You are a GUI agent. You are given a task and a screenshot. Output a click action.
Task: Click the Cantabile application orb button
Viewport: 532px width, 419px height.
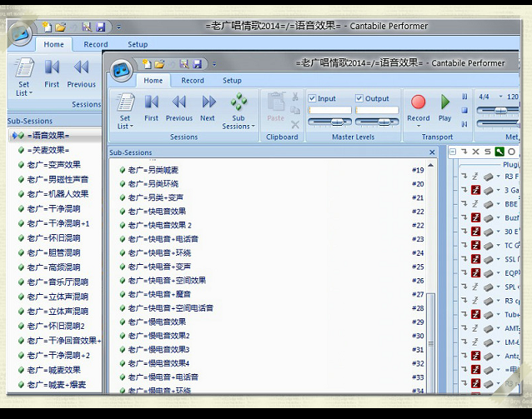click(121, 71)
